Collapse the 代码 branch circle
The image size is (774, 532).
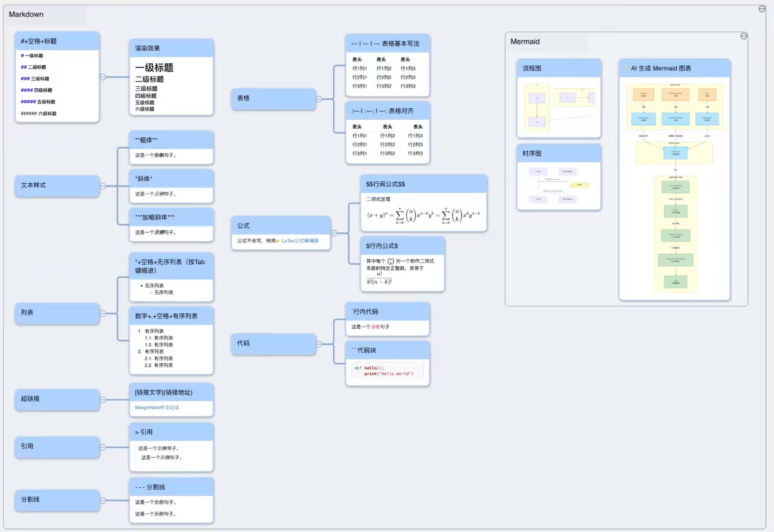(319, 343)
